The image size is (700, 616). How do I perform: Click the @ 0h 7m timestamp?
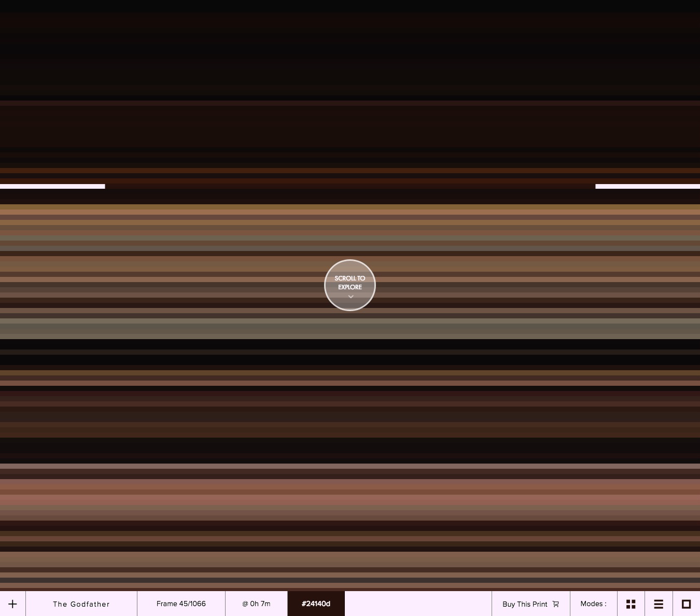(256, 604)
